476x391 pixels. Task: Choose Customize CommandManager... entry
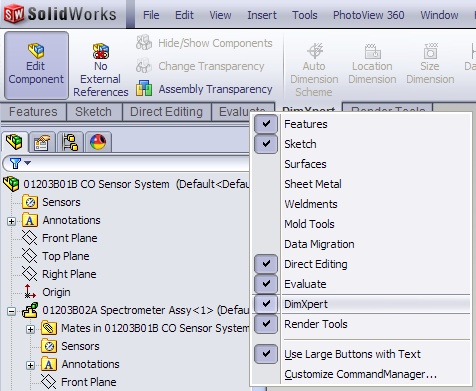pos(360,374)
